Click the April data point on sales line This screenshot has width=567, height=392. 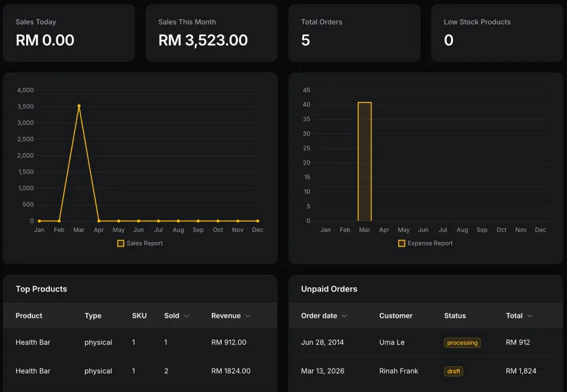click(x=99, y=221)
